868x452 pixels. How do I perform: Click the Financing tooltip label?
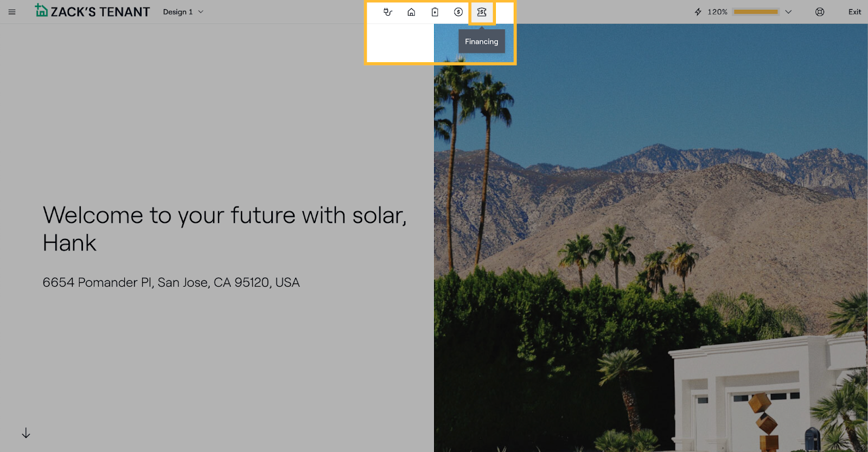(x=481, y=42)
